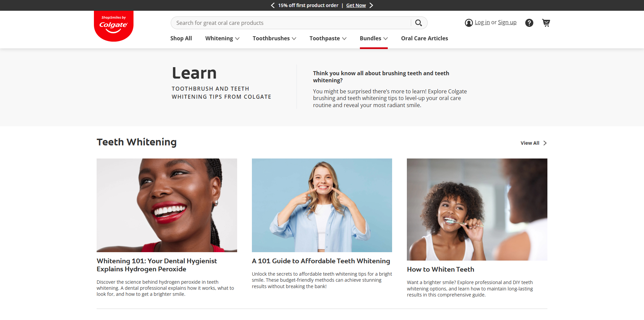Screen dimensions: 644x320
Task: Focus the oral care products search field
Action: pyautogui.click(x=290, y=23)
